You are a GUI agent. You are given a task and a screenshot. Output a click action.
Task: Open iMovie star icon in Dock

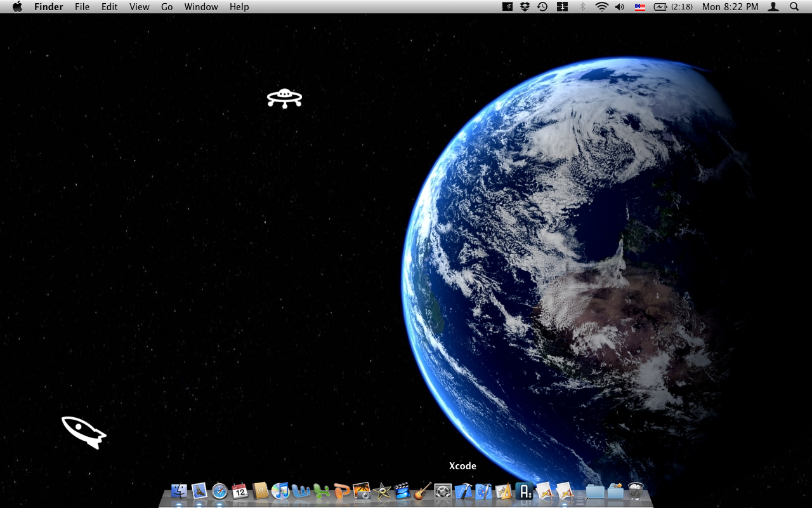382,491
